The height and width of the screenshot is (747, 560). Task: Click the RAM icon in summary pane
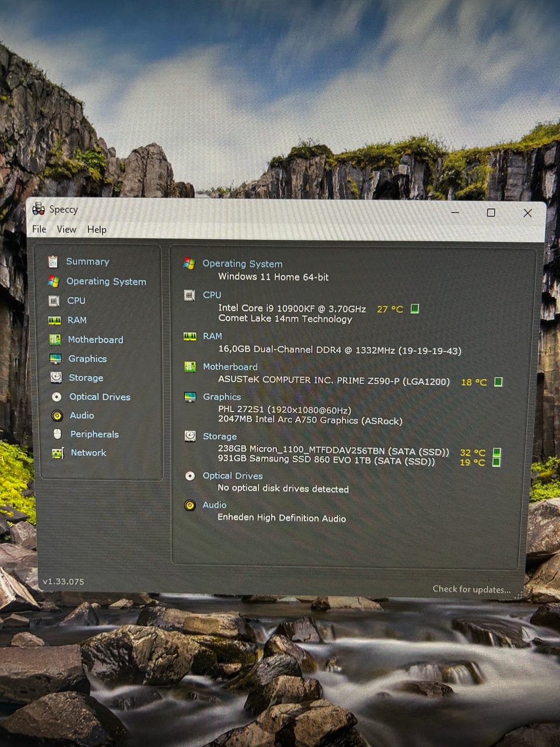point(190,336)
